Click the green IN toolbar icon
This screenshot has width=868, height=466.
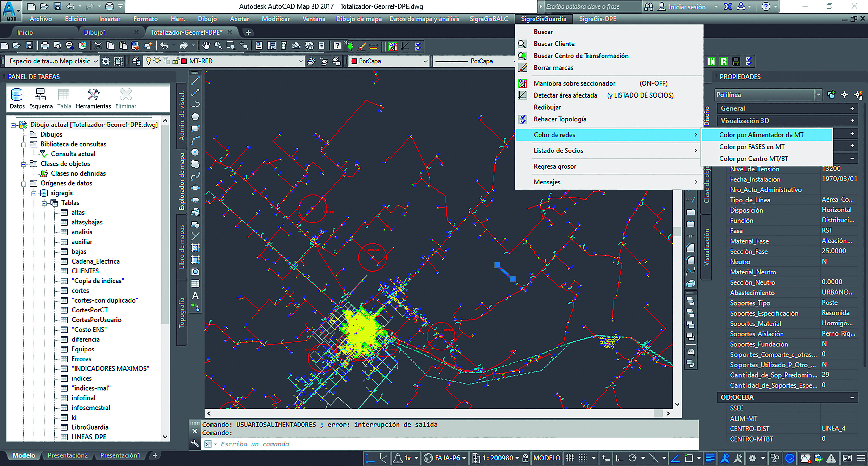point(711,61)
